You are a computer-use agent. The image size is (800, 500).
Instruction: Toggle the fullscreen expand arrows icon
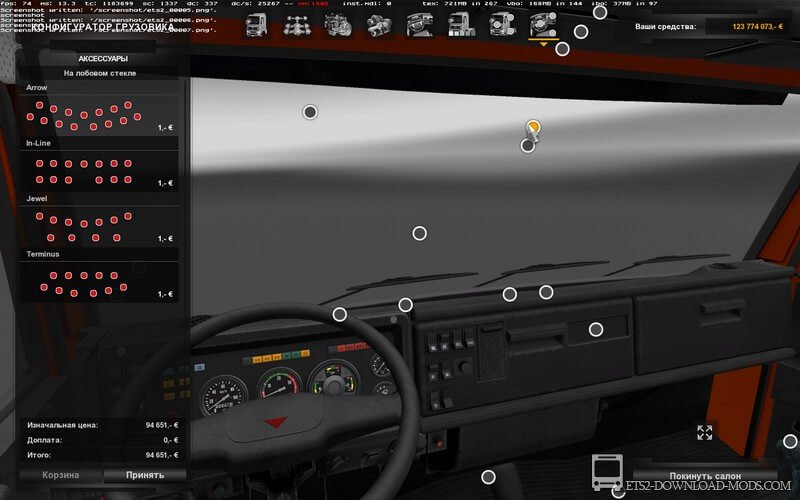tap(705, 433)
